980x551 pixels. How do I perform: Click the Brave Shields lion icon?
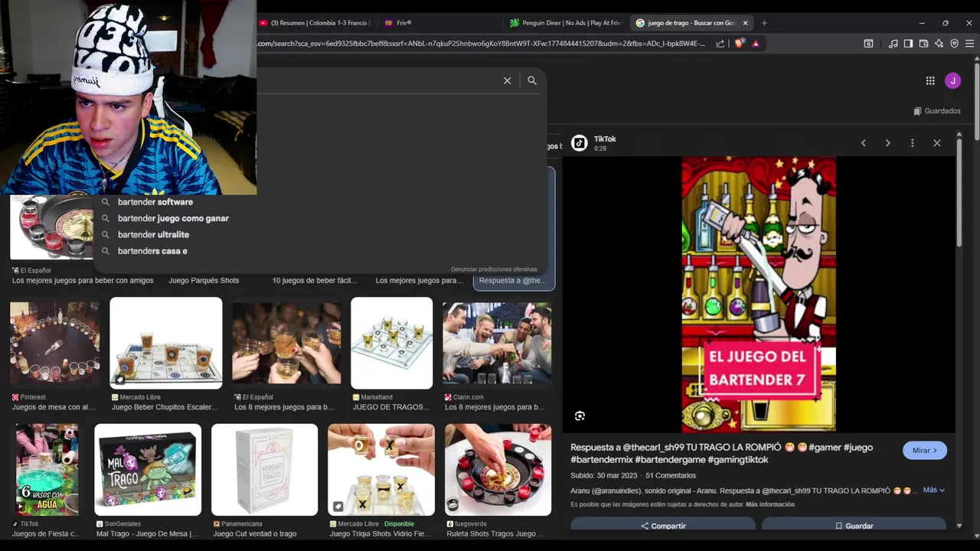click(x=739, y=44)
